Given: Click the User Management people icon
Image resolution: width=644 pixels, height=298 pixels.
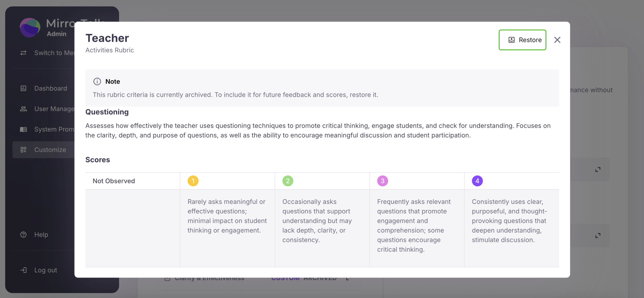Looking at the screenshot, I should pyautogui.click(x=23, y=109).
